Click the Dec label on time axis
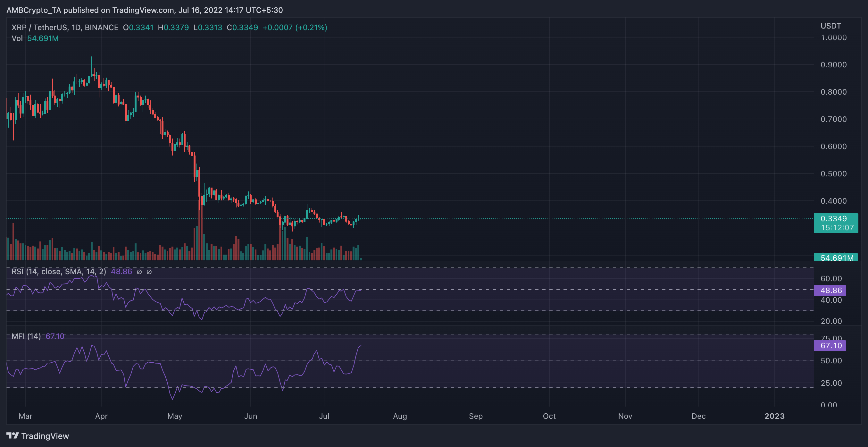This screenshot has width=868, height=447. coord(698,416)
